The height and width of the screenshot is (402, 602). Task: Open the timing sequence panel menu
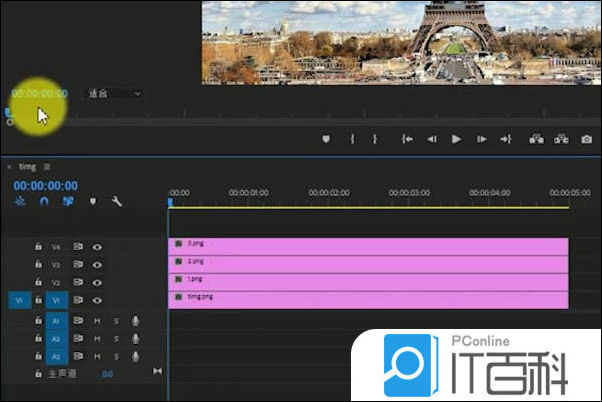(46, 166)
